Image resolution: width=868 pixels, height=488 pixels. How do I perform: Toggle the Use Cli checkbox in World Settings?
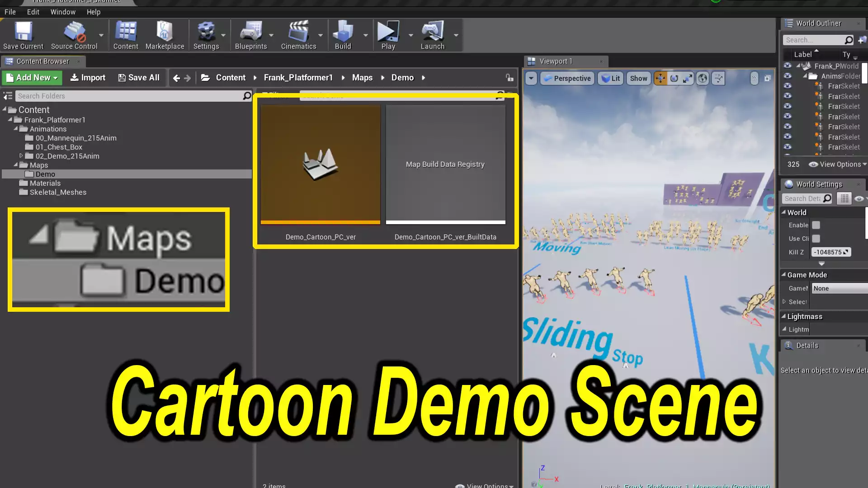pos(816,239)
